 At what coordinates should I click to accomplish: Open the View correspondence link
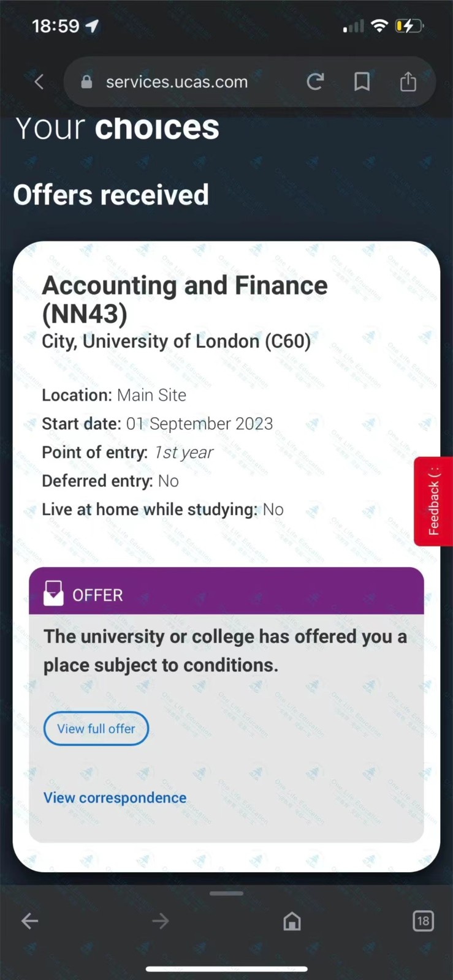115,797
